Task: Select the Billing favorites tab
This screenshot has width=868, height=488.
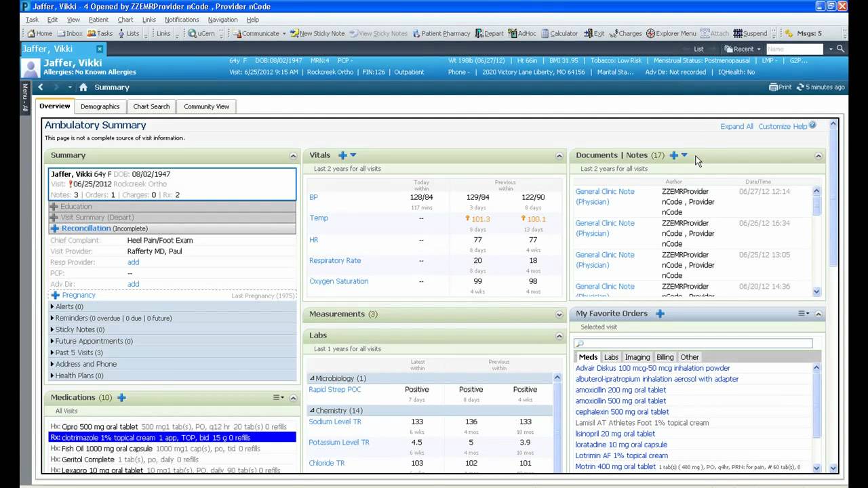Action: 665,357
